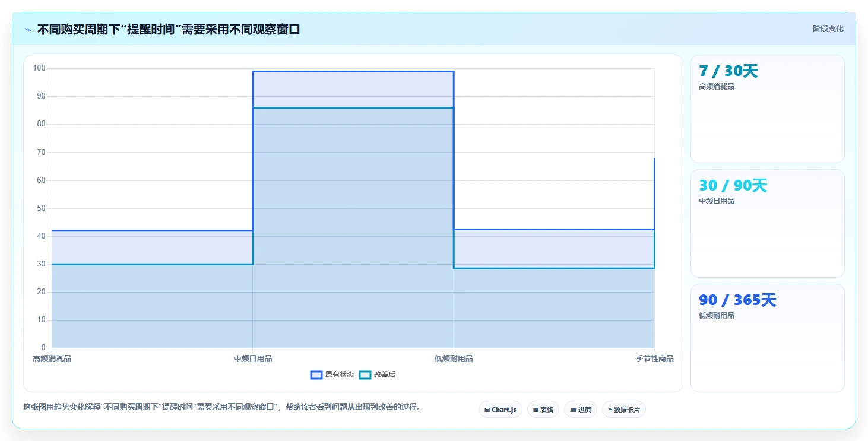The width and height of the screenshot is (868, 441).
Task: Click the 高频消耗品 x-axis label
Action: pos(52,358)
